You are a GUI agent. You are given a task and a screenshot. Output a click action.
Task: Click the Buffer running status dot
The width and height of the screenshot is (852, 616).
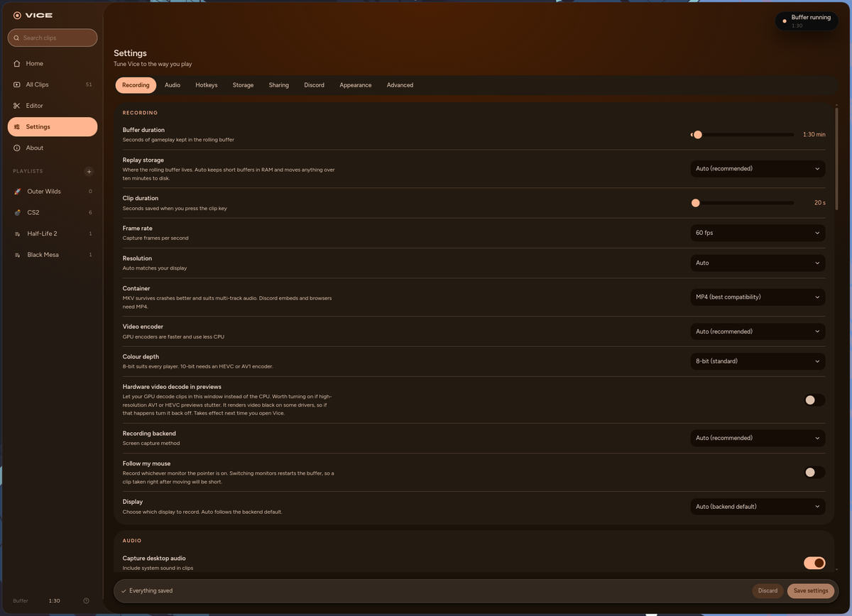[x=785, y=21]
